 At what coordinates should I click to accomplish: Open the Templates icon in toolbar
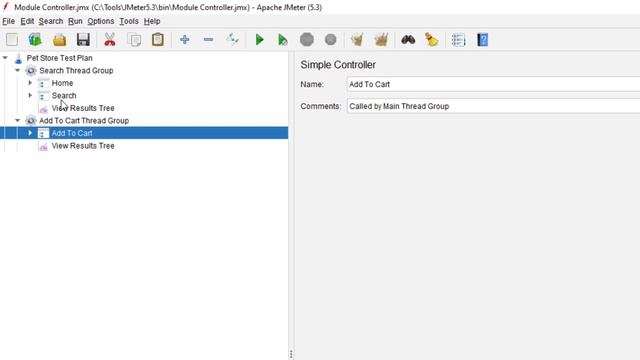(x=35, y=40)
